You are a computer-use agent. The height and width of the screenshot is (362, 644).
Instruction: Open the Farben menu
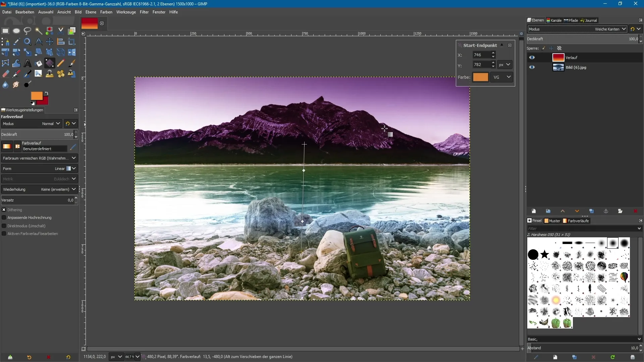tap(106, 12)
